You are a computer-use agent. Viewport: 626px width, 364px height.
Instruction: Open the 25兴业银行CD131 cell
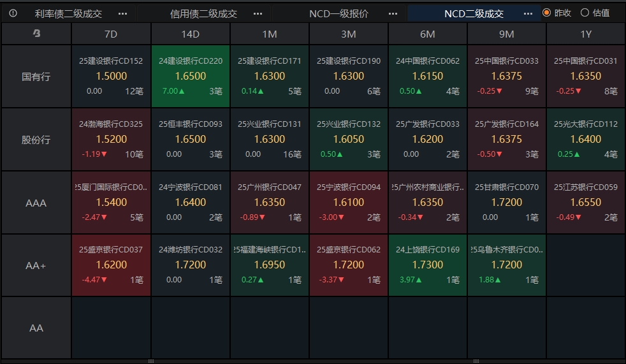click(270, 140)
